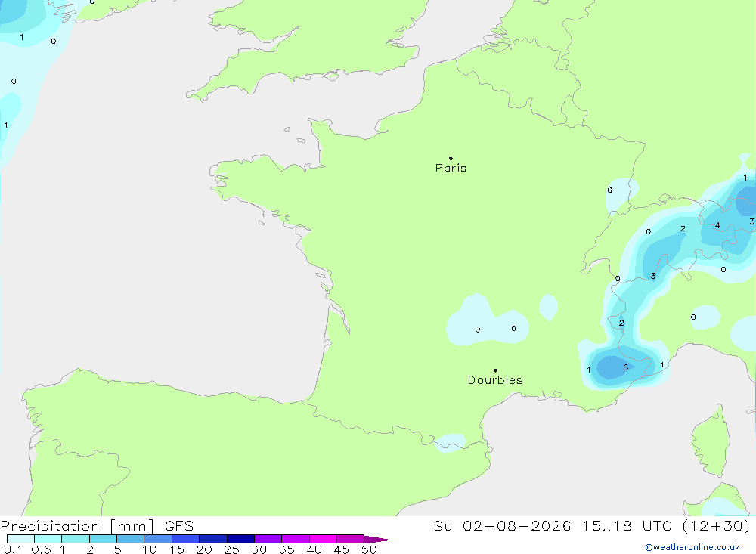Click the Paris location dot marker
Screen dimensions: 756x554
click(451, 158)
